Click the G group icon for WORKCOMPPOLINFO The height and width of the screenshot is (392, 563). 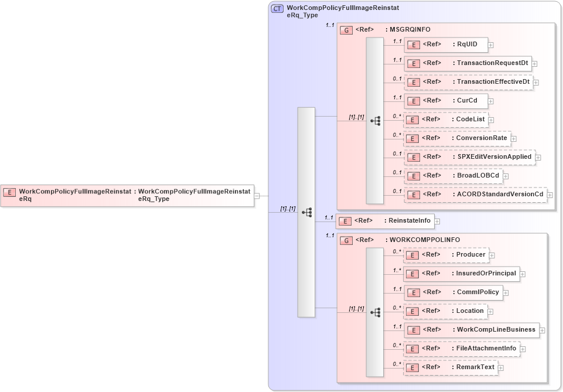point(346,240)
